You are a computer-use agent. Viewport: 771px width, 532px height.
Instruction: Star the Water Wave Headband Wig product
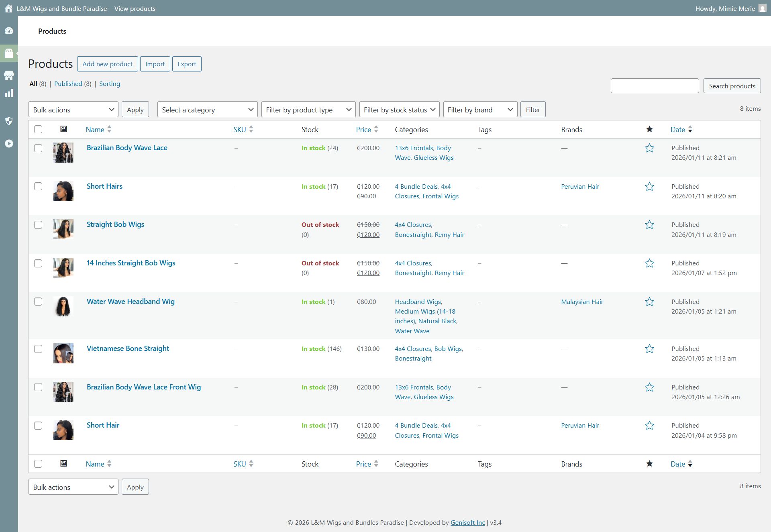coord(649,302)
